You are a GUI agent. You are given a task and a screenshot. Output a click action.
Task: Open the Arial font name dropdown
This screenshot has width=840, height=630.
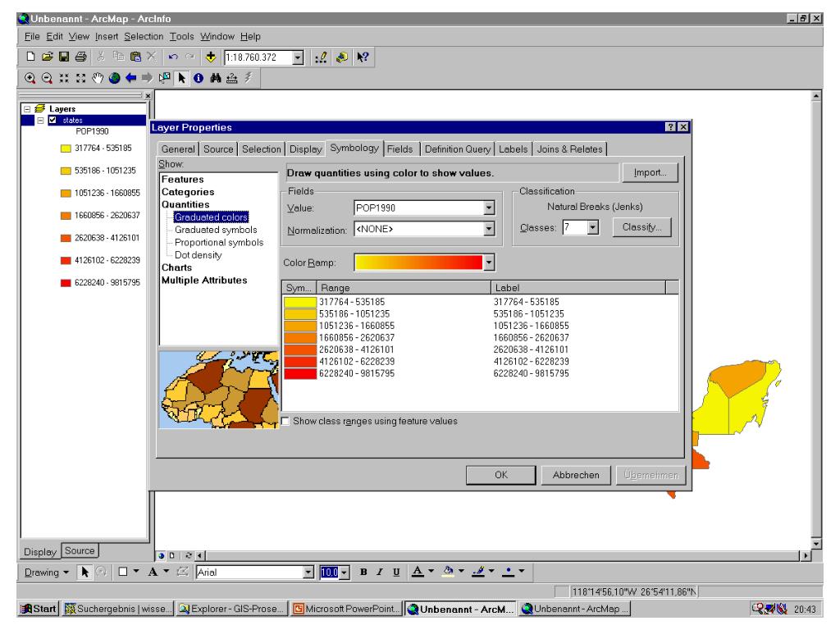[x=308, y=572]
